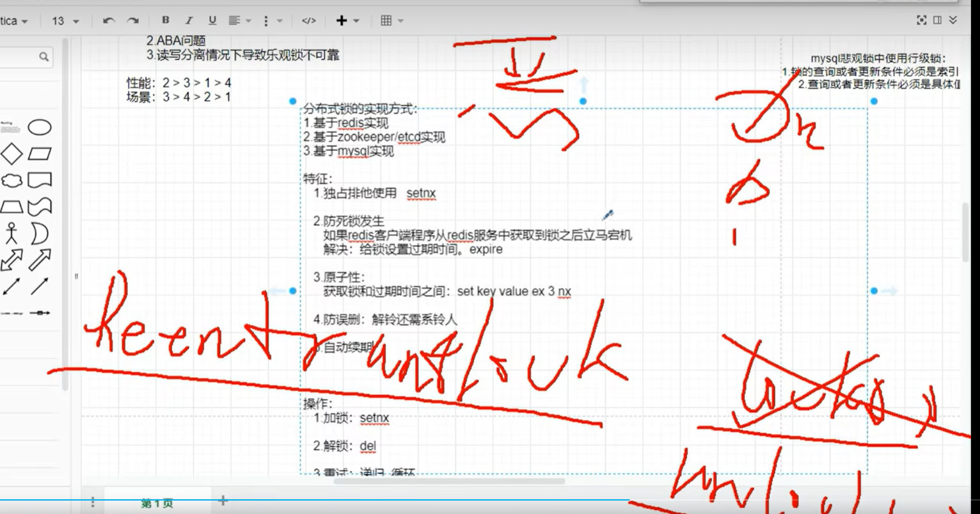Image resolution: width=980 pixels, height=514 pixels.
Task: Open the vertical dots format dropdown
Action: (272, 21)
